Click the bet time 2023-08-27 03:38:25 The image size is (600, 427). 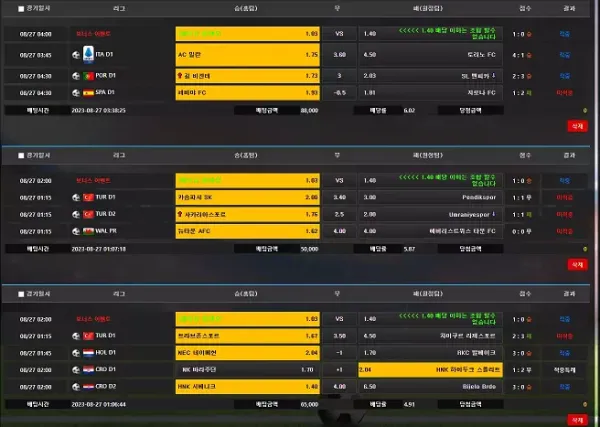99,111
